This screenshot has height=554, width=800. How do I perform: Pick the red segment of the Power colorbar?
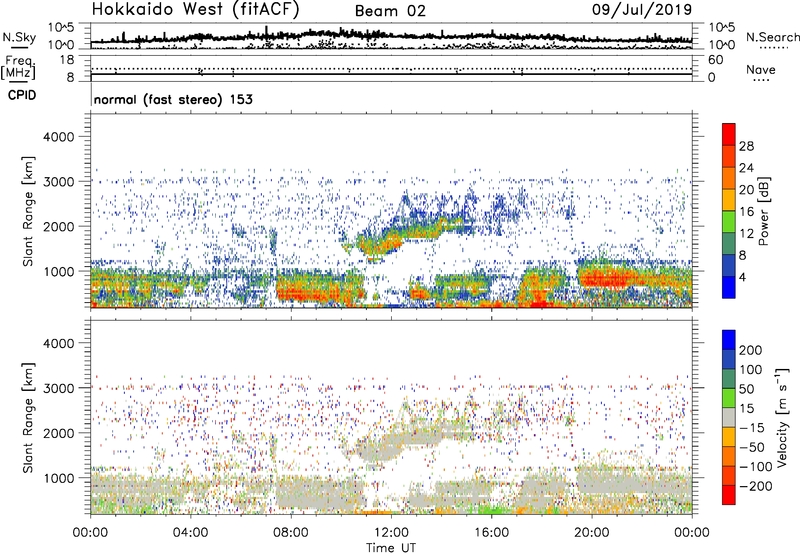[729, 135]
